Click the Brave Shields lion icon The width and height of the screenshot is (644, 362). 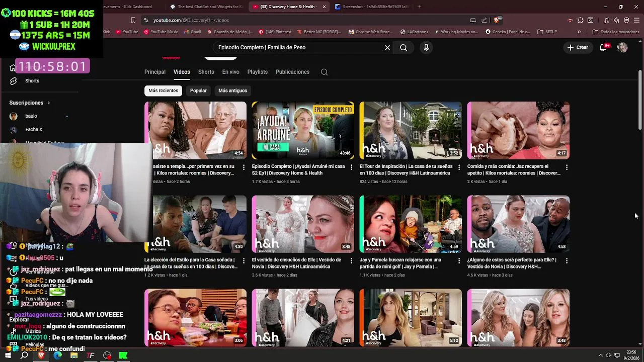click(497, 20)
